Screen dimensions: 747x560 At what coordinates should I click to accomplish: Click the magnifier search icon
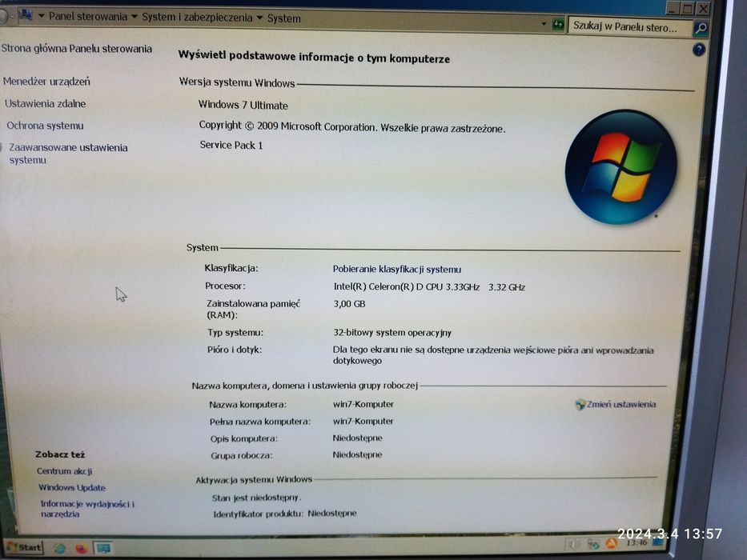701,29
